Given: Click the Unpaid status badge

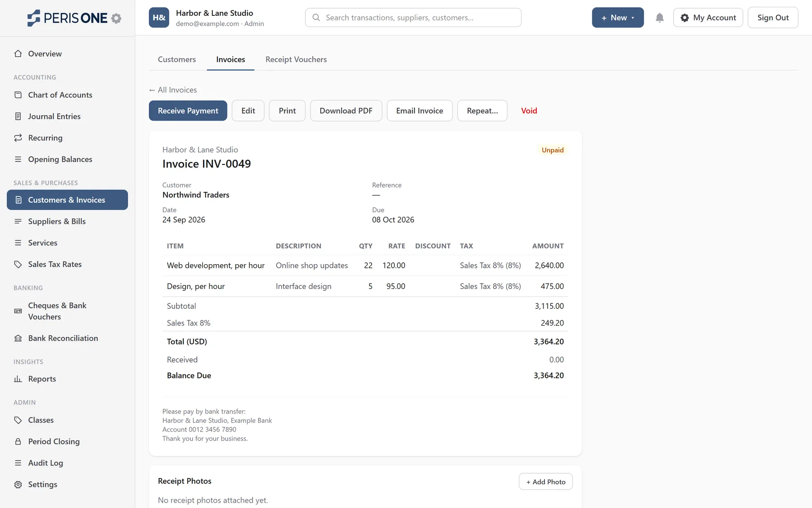Looking at the screenshot, I should tap(553, 150).
